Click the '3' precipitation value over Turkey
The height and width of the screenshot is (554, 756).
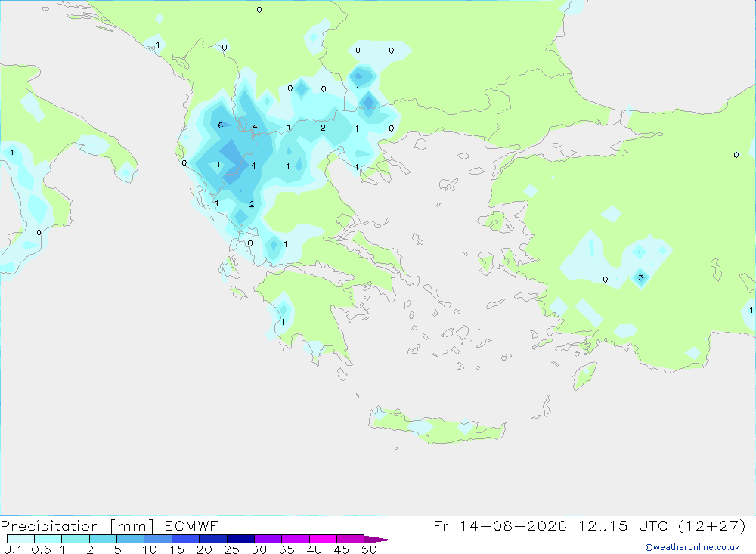[641, 277]
